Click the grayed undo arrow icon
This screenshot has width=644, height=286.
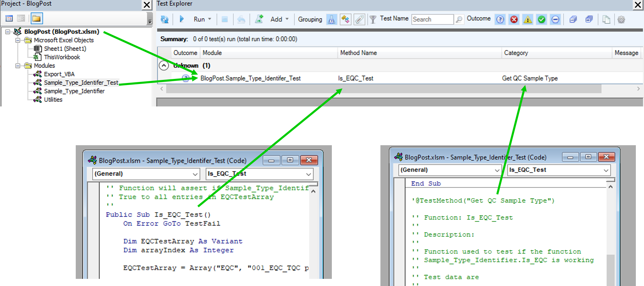(241, 19)
